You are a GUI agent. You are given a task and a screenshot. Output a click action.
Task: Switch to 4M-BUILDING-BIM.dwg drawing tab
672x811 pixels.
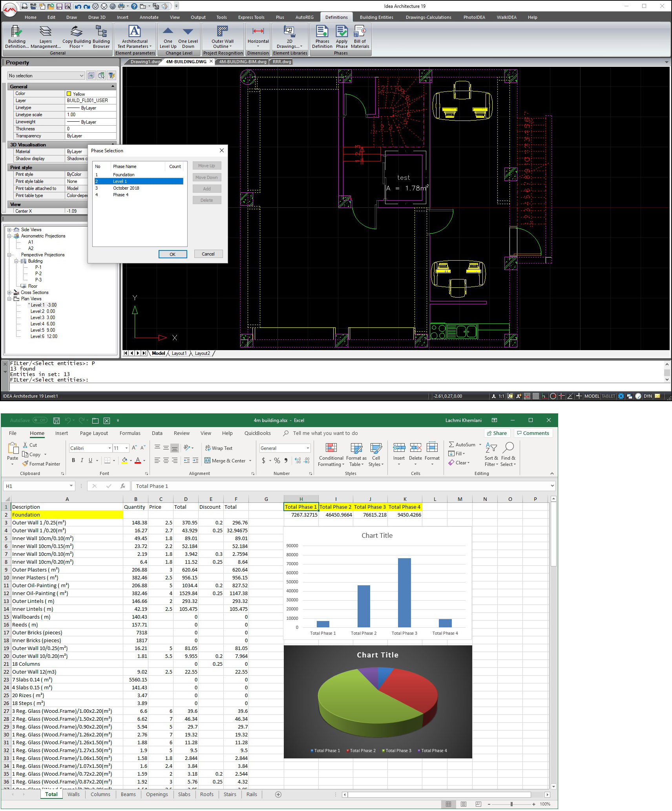(x=243, y=62)
